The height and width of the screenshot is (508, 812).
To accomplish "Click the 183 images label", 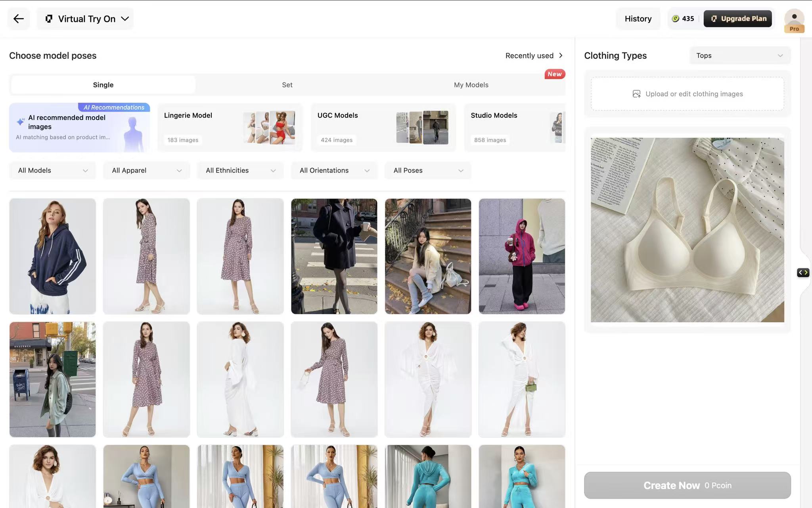I will tap(183, 140).
